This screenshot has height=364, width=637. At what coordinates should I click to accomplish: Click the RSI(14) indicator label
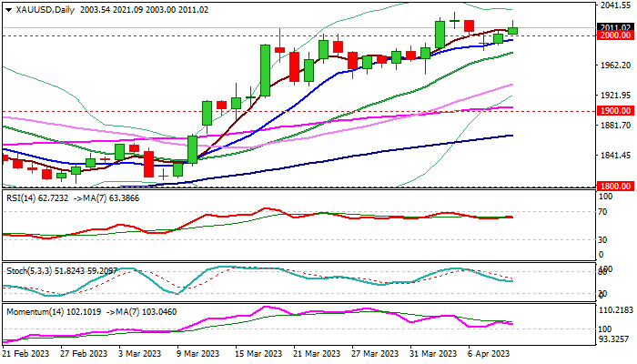tap(27, 196)
